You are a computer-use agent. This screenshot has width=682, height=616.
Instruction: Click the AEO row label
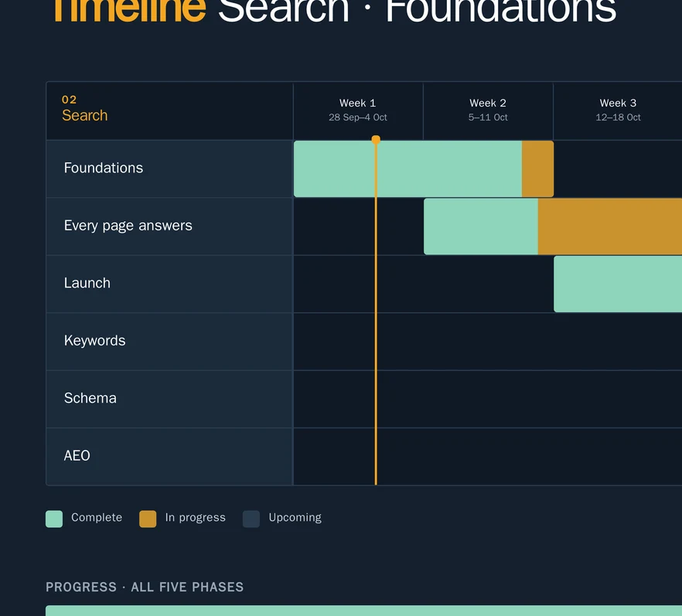(77, 455)
